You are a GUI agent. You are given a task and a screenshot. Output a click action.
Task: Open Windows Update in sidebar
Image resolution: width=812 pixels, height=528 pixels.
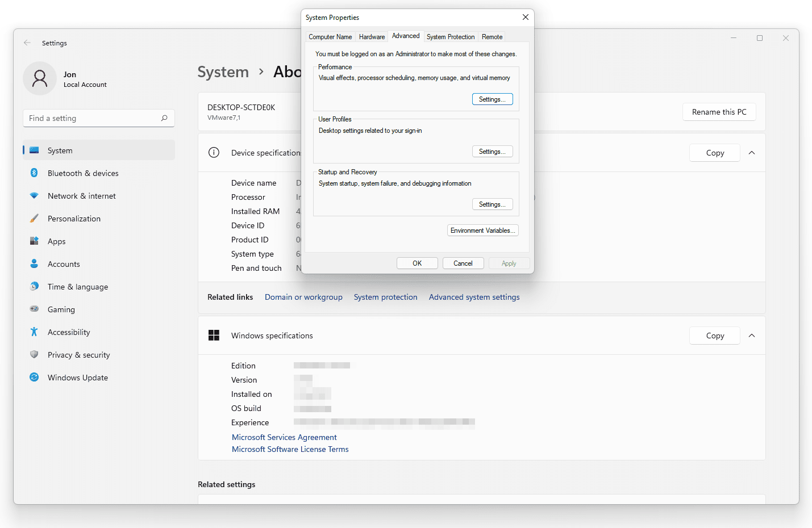click(x=99, y=378)
